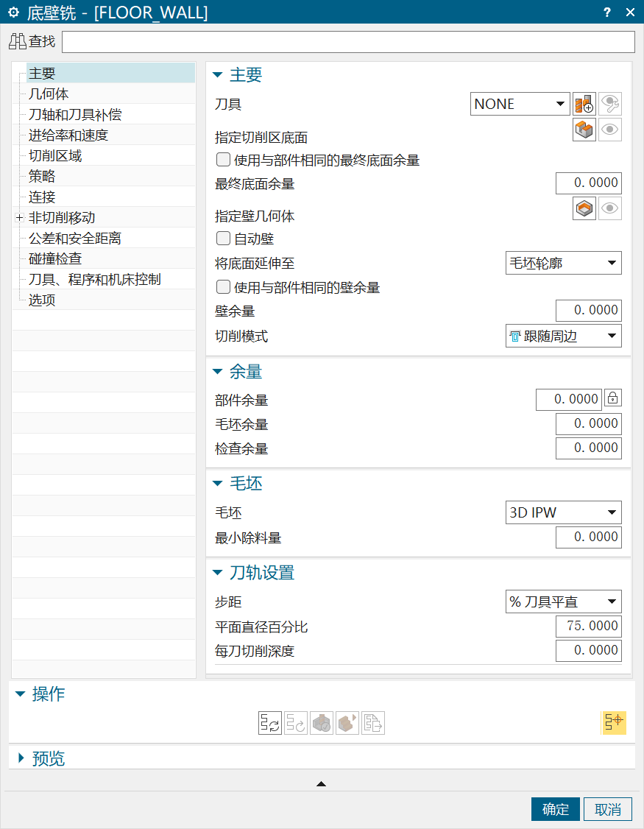Click the specify wall geometry icon
The height and width of the screenshot is (829, 644).
click(584, 209)
